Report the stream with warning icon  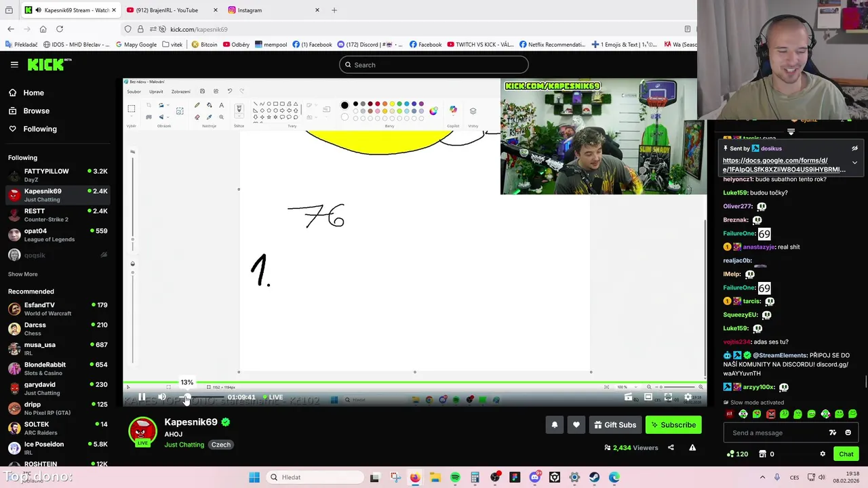point(692,447)
